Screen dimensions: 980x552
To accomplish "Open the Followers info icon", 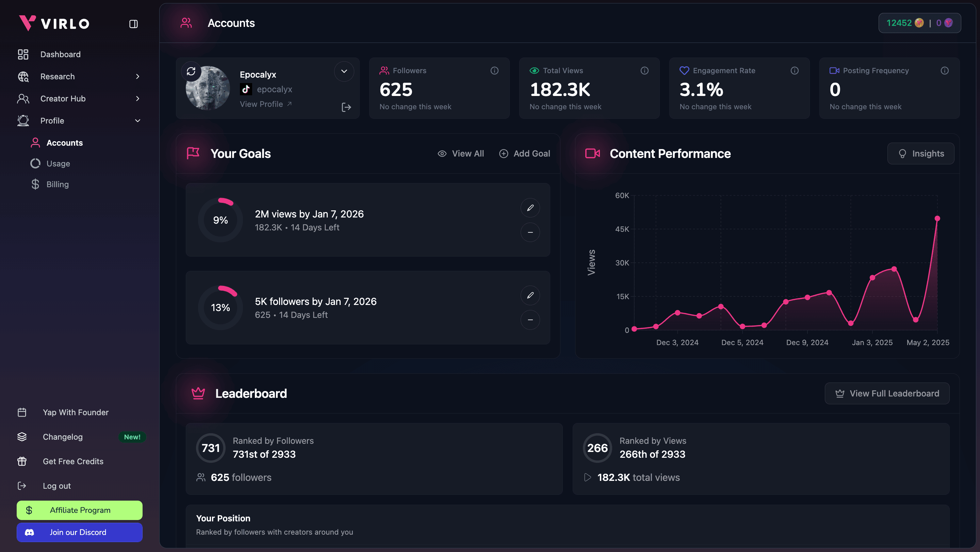I will click(x=494, y=70).
